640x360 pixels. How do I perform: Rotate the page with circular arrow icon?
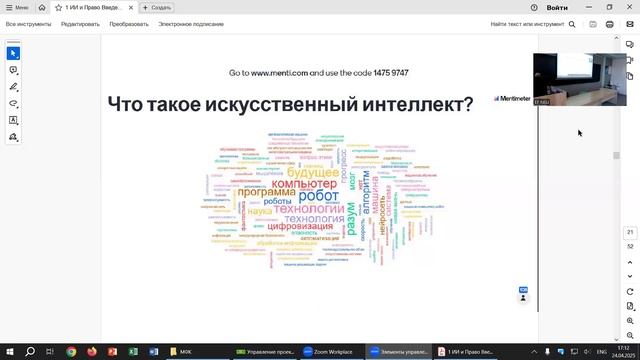[x=630, y=291]
